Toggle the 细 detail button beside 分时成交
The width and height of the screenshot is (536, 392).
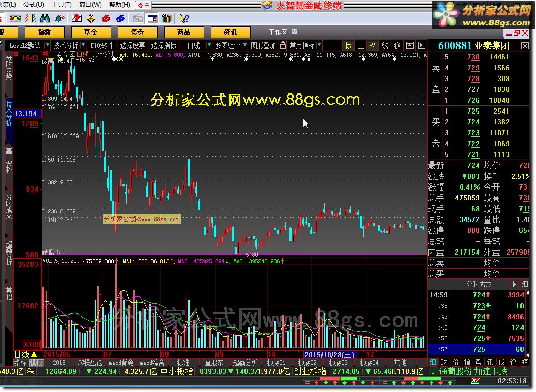(x=525, y=284)
